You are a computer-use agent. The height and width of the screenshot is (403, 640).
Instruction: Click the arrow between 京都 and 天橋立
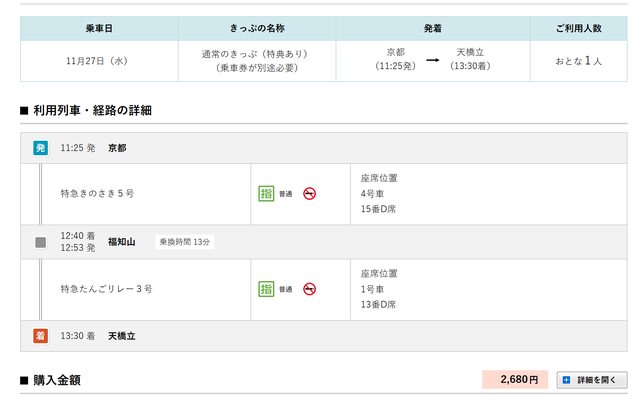click(432, 59)
